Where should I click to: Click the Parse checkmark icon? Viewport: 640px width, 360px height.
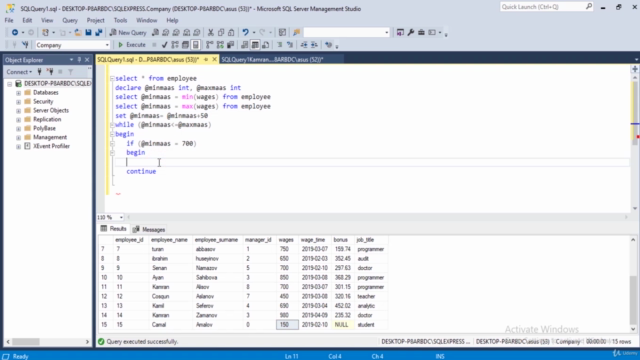click(164, 45)
